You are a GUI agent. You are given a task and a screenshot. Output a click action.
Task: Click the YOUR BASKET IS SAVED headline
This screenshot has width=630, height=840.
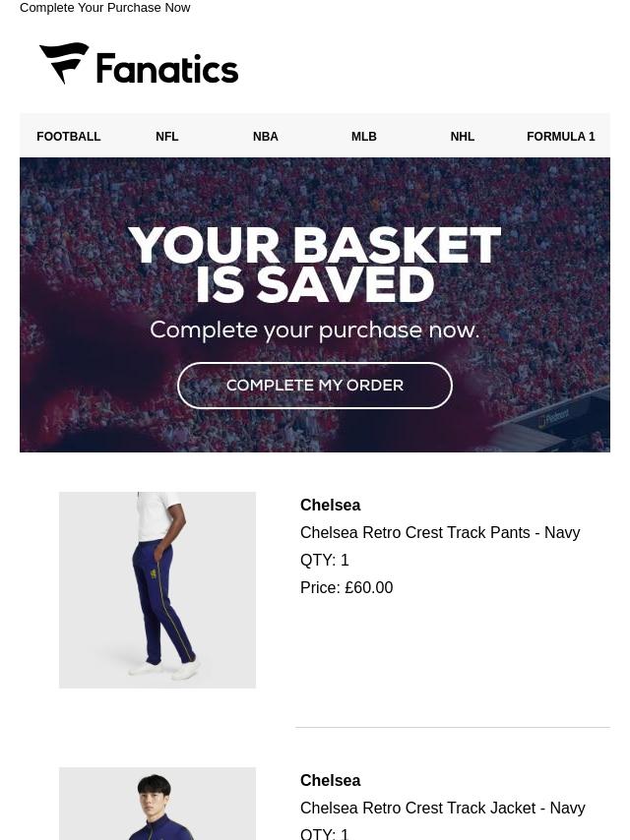[x=315, y=266]
